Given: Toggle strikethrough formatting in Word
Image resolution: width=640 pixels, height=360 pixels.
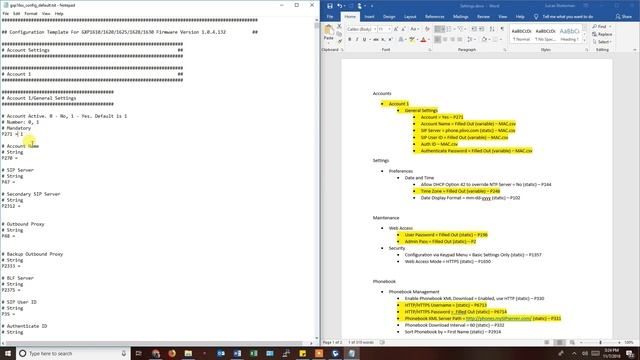Looking at the screenshot, I should [x=376, y=40].
